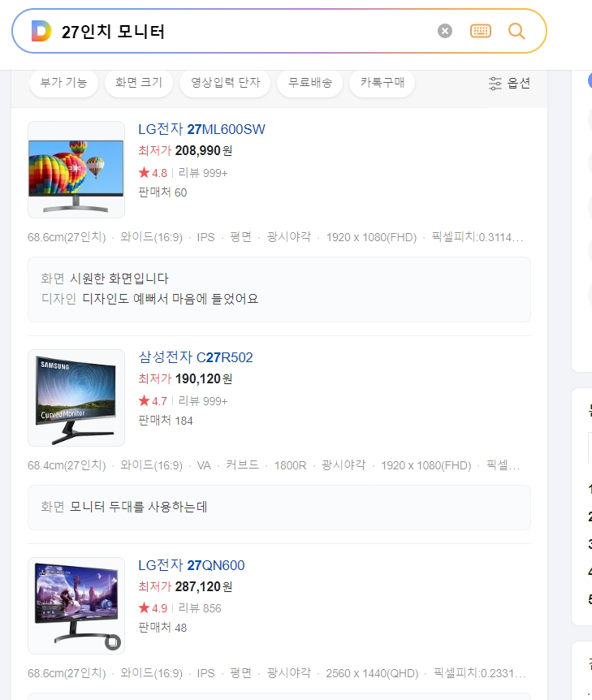This screenshot has width=592, height=700.
Task: Open the 옵션 settings
Action: 509,83
